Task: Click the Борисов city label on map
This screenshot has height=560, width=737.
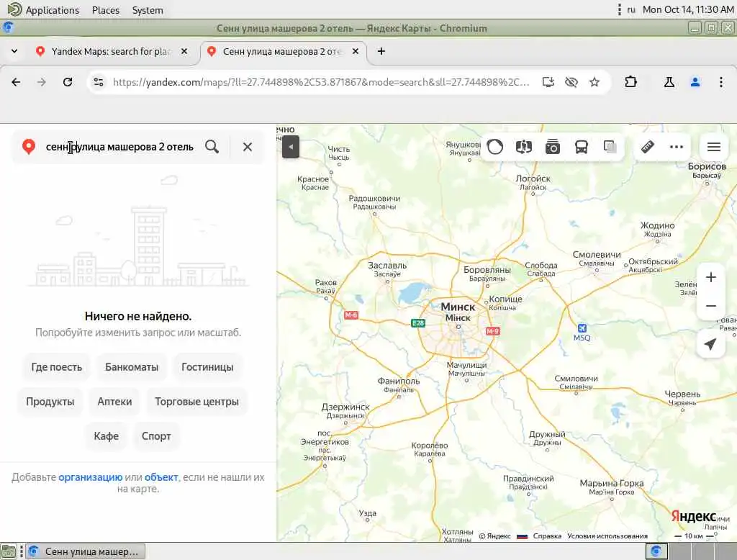Action: [707, 166]
